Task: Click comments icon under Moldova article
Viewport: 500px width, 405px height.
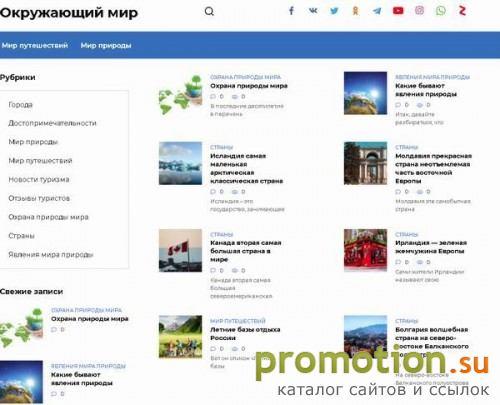Action: click(398, 192)
